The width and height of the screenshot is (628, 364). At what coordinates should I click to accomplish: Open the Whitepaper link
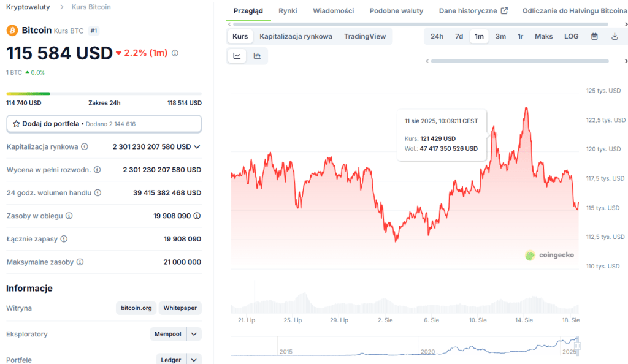tap(180, 308)
